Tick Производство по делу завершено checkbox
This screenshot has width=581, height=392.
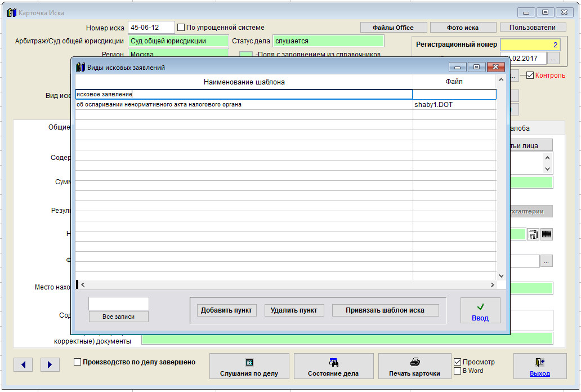tap(78, 362)
